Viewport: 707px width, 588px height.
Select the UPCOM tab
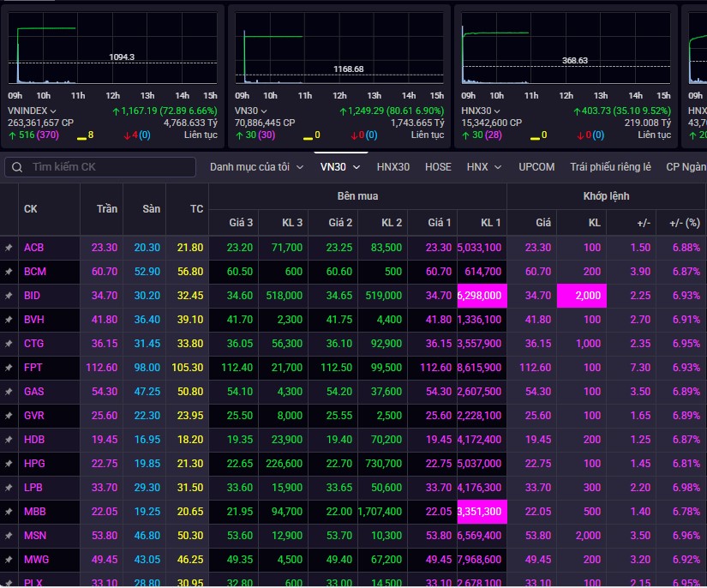[536, 167]
